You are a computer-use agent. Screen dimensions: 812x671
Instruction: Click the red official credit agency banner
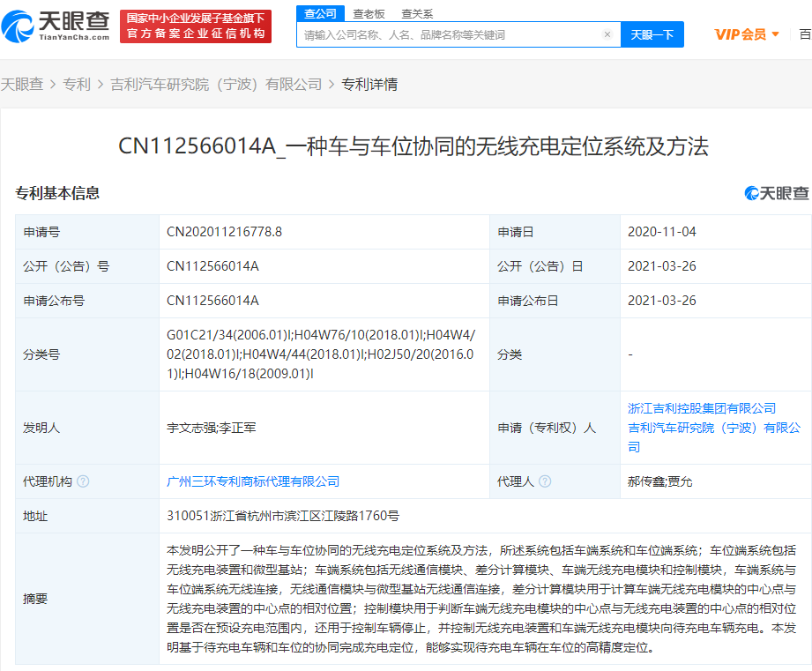tap(196, 26)
